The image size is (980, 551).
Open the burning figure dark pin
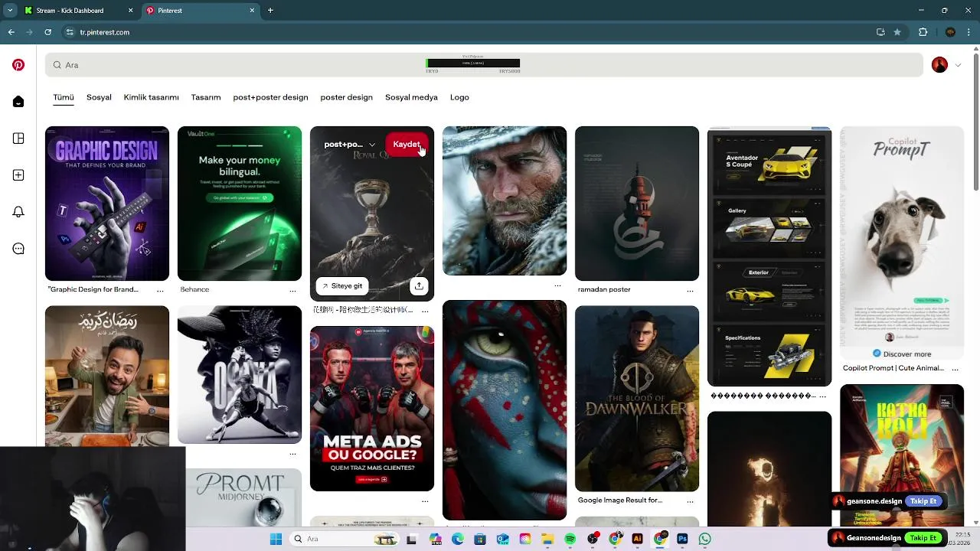point(769,468)
